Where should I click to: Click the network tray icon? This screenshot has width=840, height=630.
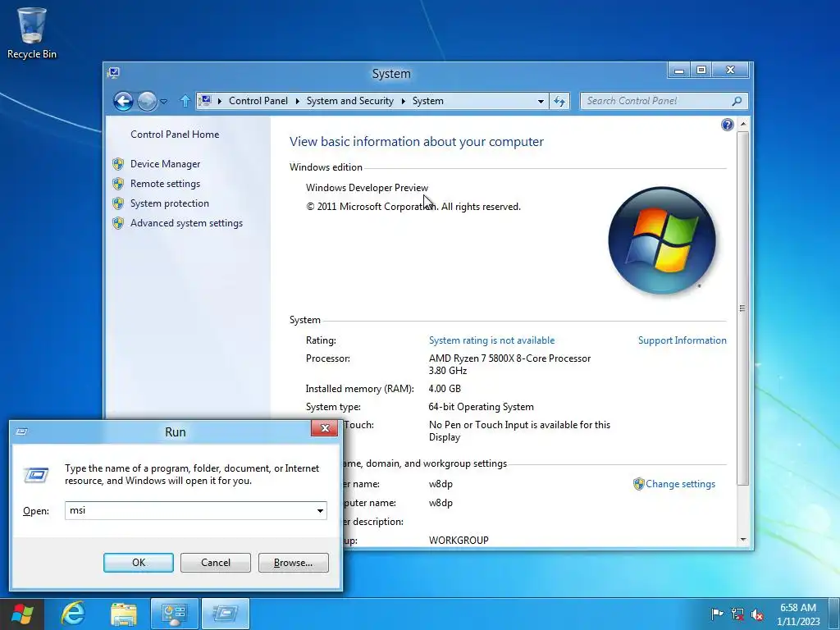[x=737, y=614]
